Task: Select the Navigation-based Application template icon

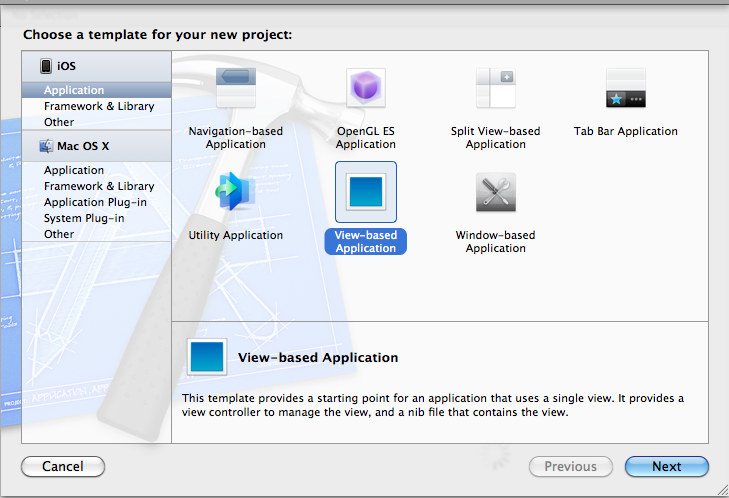Action: click(236, 87)
